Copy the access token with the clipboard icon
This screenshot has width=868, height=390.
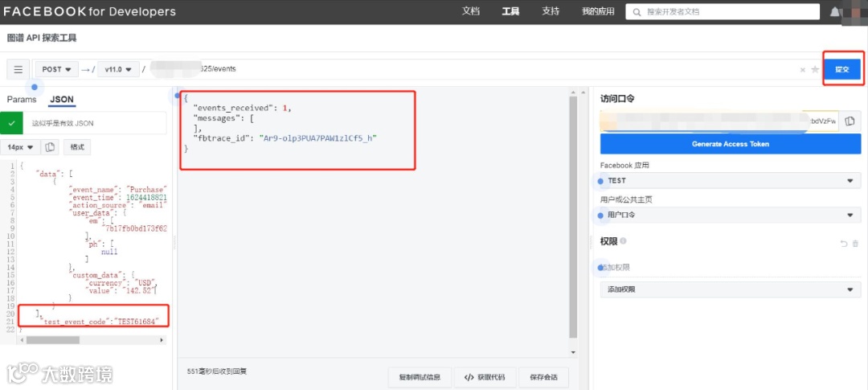tap(850, 121)
